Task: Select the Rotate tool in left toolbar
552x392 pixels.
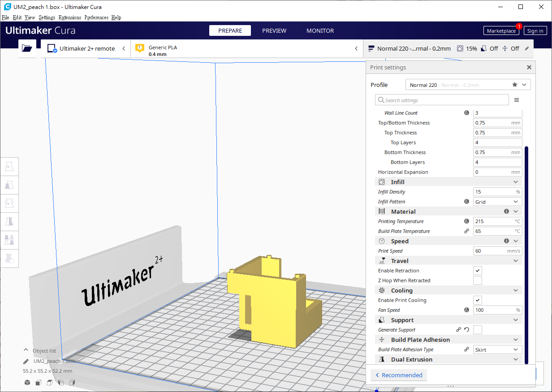Action: click(9, 203)
